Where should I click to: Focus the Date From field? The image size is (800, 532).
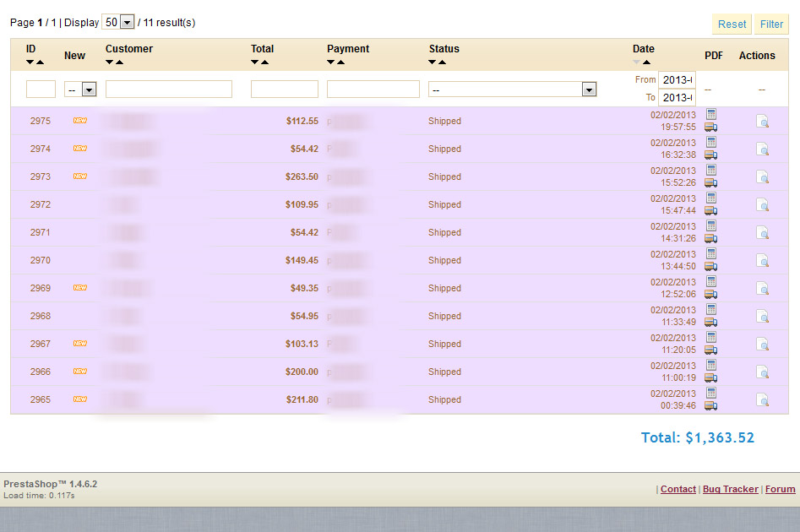tap(677, 79)
